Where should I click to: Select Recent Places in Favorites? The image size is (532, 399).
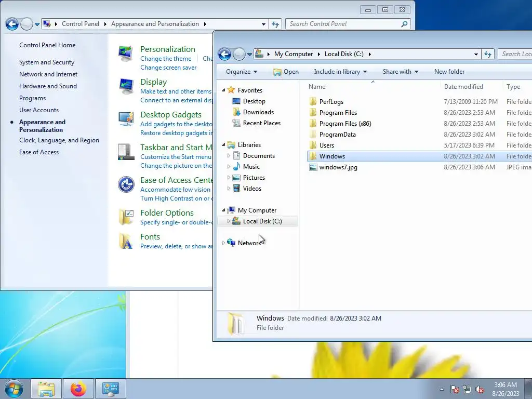click(x=262, y=123)
